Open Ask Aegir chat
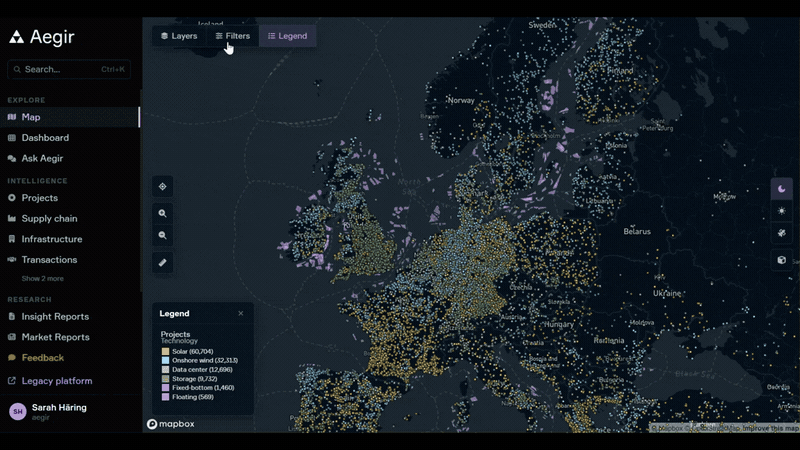Screen dimensions: 800x450 42,158
